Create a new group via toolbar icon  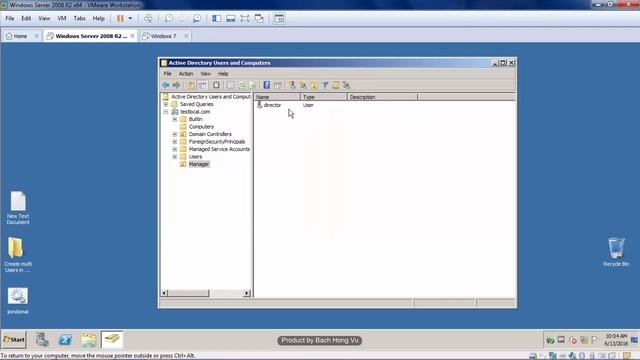(x=303, y=85)
